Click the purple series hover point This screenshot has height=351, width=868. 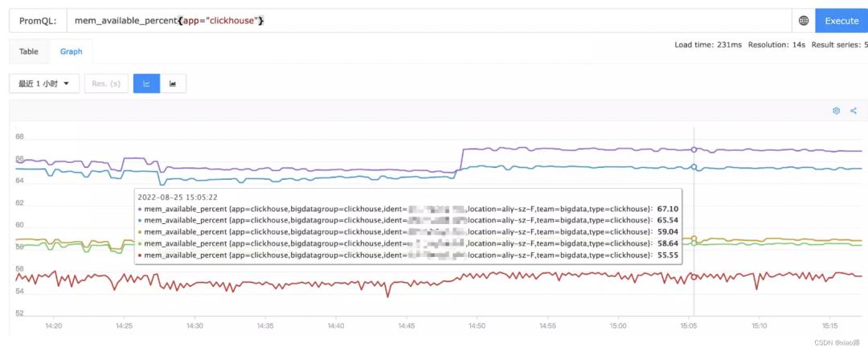click(x=694, y=149)
